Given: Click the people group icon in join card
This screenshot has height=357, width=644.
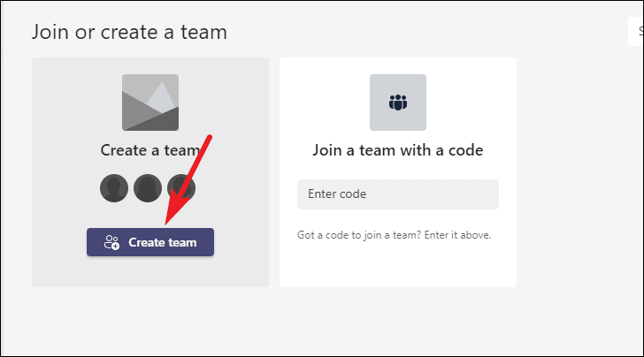Looking at the screenshot, I should pyautogui.click(x=398, y=103).
